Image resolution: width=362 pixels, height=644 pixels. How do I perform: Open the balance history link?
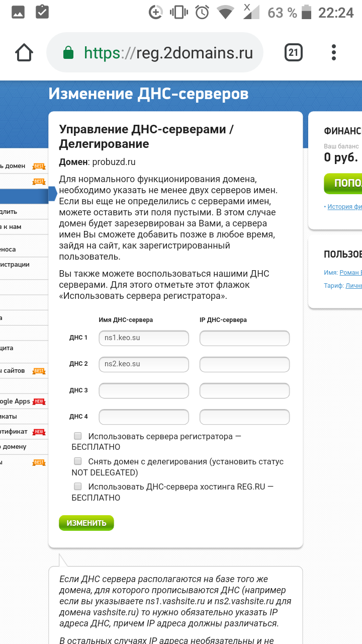[344, 206]
